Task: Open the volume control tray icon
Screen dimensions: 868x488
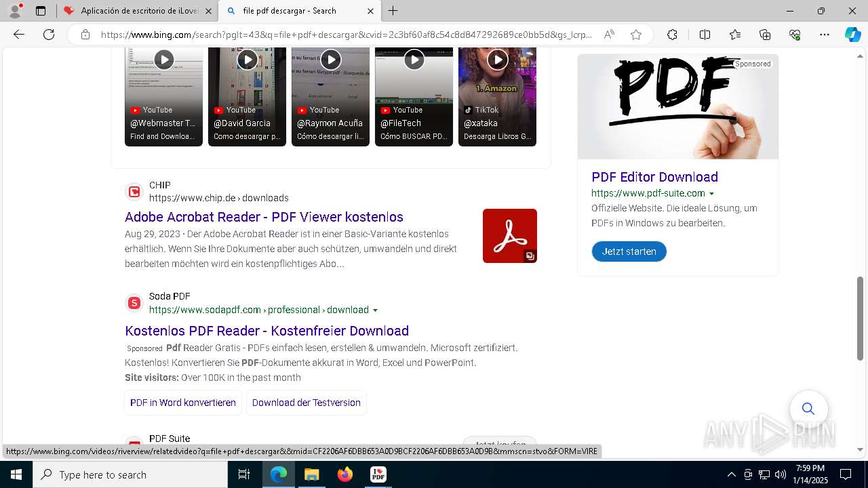Action: 781,474
